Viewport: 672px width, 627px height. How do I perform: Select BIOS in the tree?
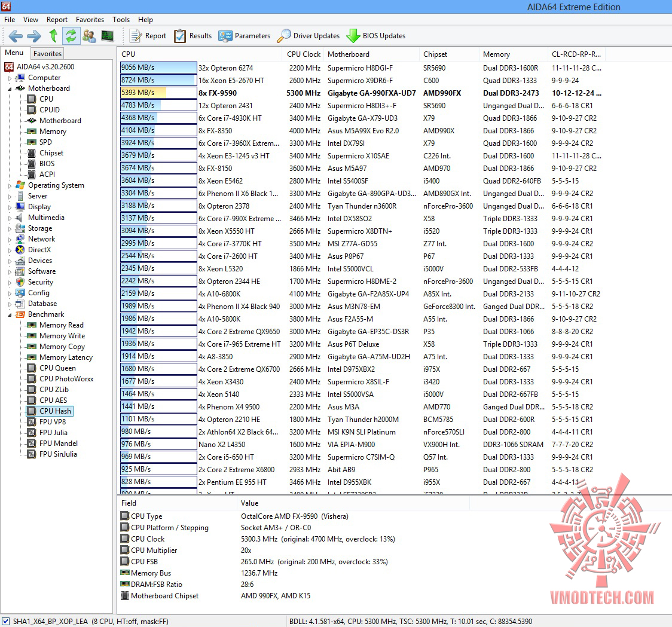coord(47,164)
